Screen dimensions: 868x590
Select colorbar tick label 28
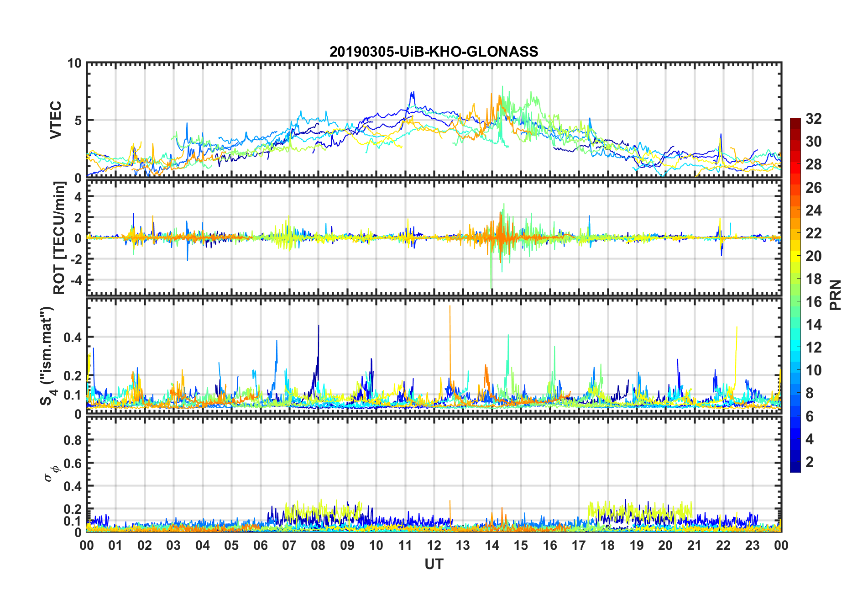point(814,164)
